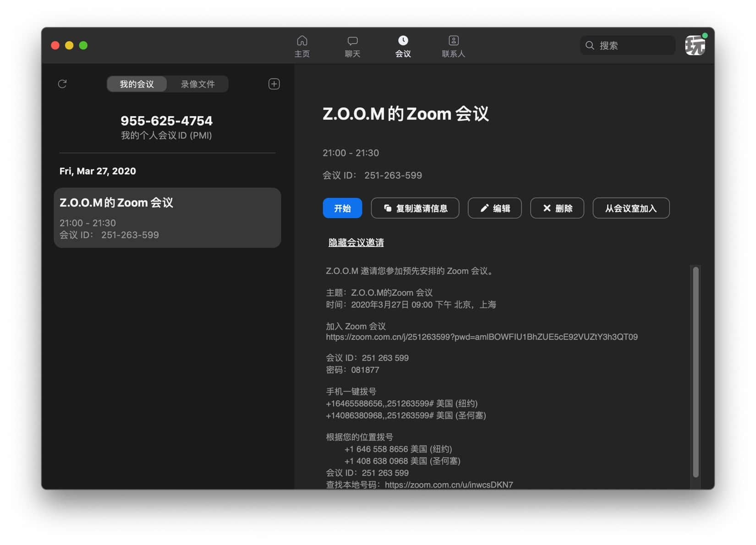Delete the meeting with 删除 button
Viewport: 756px width, 545px height.
point(557,208)
